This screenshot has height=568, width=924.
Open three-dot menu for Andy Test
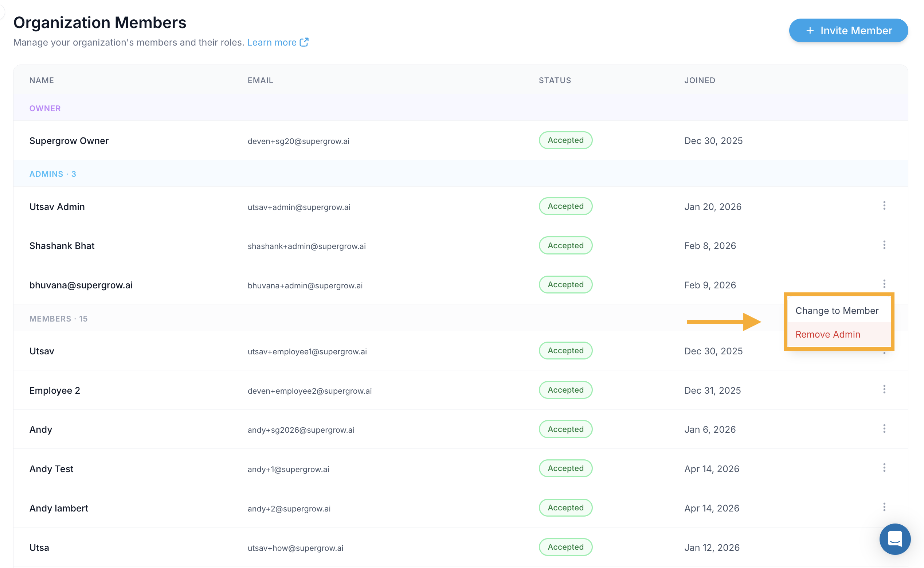click(884, 468)
